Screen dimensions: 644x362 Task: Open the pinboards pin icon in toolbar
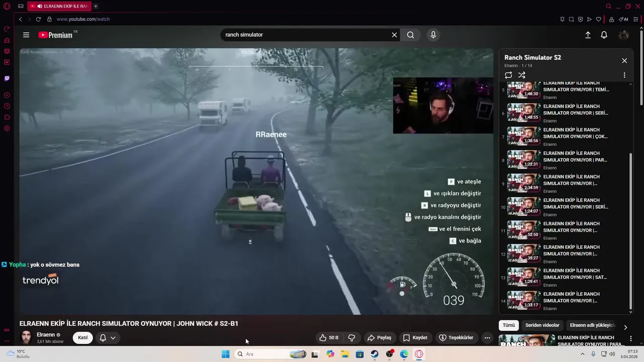coord(562,19)
